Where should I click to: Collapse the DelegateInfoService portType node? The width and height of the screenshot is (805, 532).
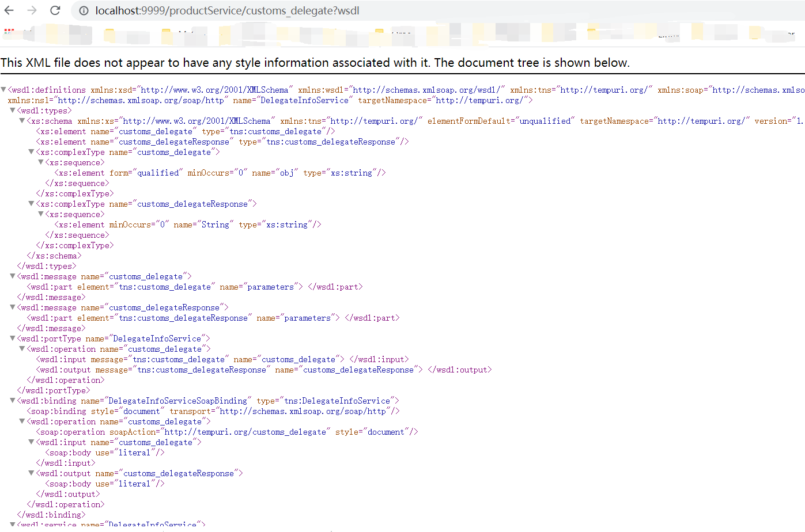coord(12,338)
